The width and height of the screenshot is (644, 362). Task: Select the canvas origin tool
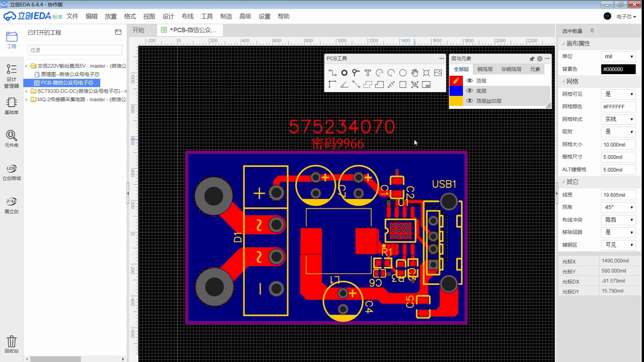pyautogui.click(x=332, y=84)
